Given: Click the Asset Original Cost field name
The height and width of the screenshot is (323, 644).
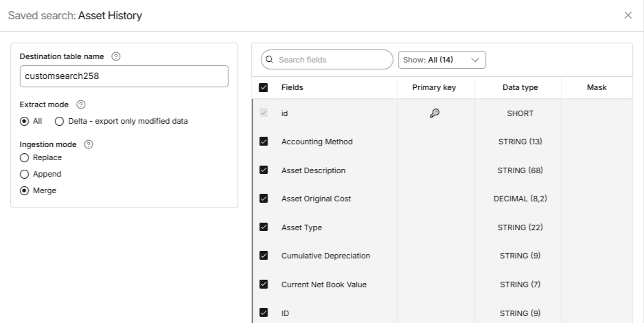Looking at the screenshot, I should click(317, 199).
